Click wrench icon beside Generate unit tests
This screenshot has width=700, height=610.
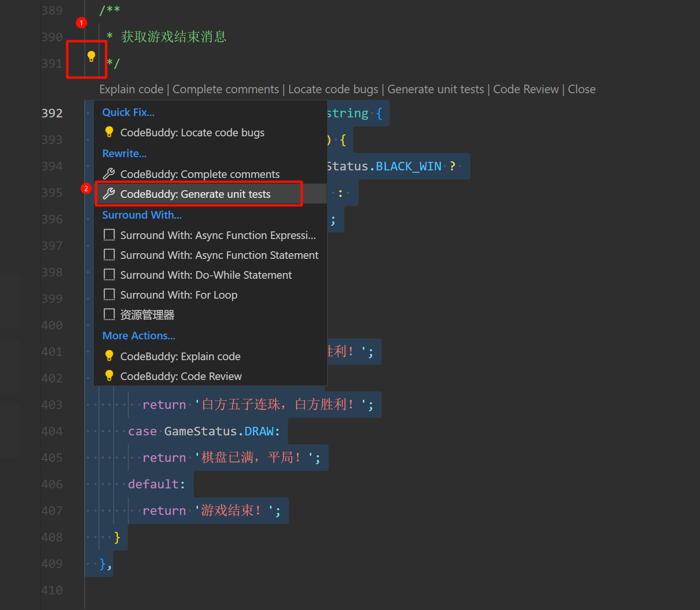[x=109, y=194]
